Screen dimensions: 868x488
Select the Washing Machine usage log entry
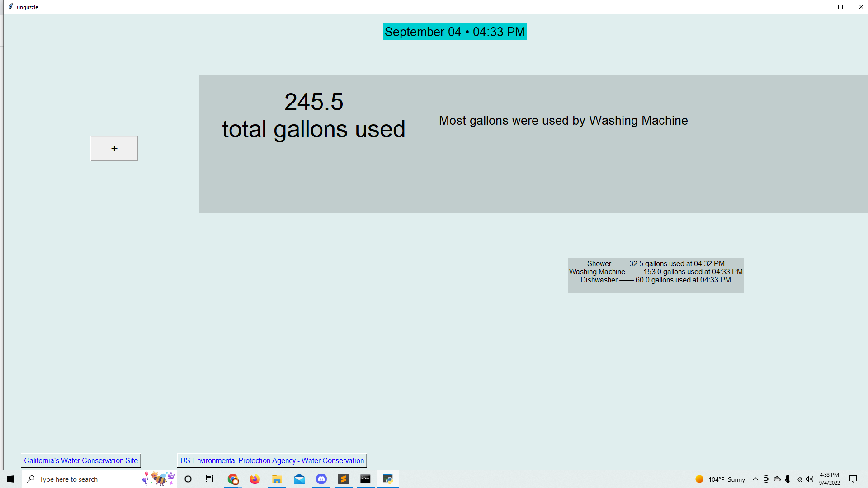656,272
